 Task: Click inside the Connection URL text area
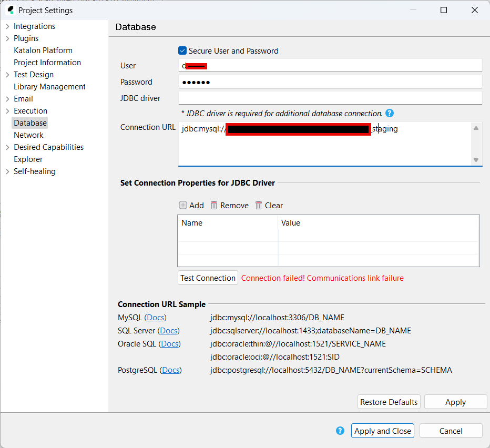click(x=325, y=144)
